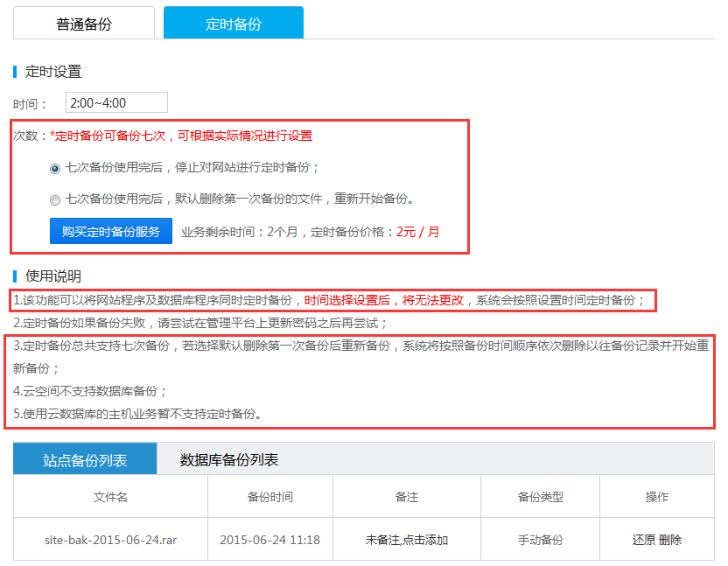
Task: Select the stop-after-seven-backups radio option
Action: [x=55, y=168]
